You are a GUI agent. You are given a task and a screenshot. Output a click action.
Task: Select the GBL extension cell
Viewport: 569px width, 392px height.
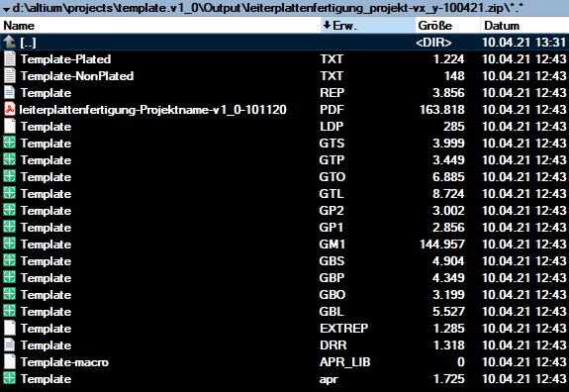(x=332, y=311)
